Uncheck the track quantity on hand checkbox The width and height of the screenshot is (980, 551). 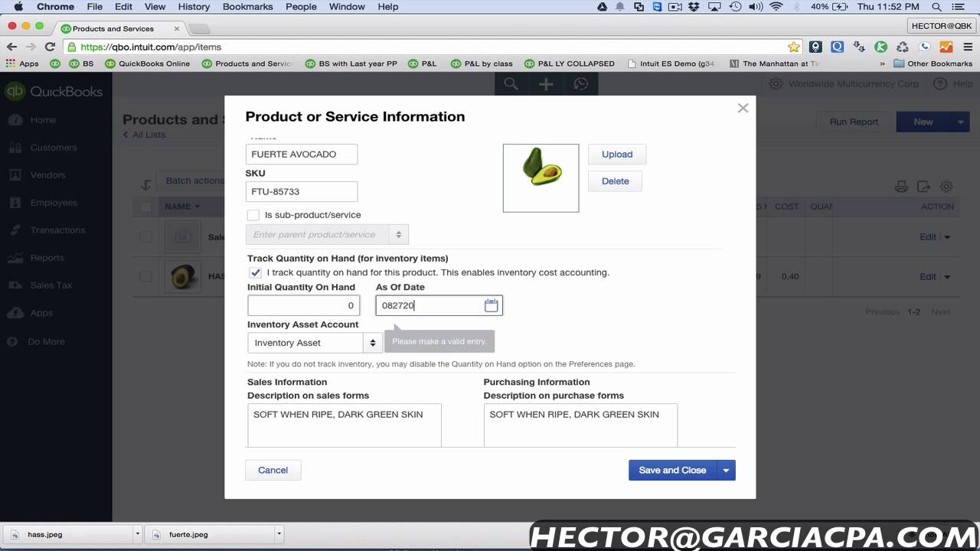point(255,272)
